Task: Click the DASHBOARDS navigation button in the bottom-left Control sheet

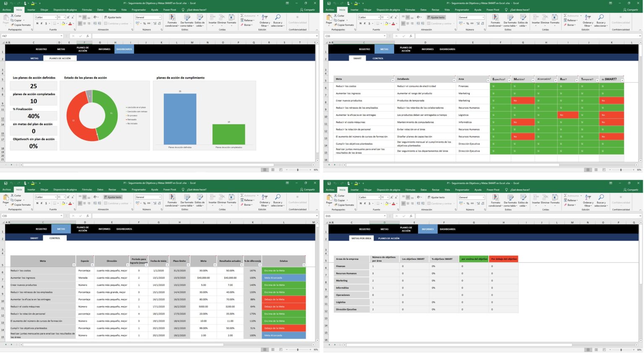Action: [124, 229]
